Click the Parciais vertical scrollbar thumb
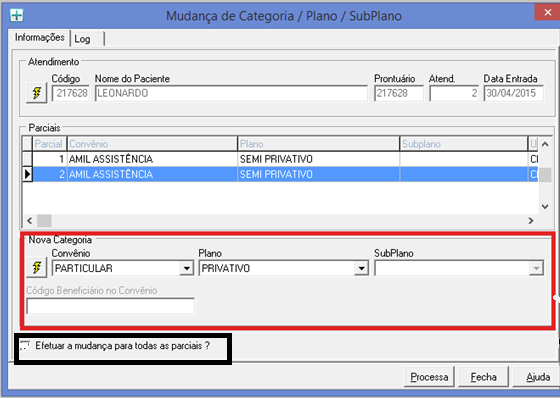The width and height of the screenshot is (560, 398). pos(545,175)
